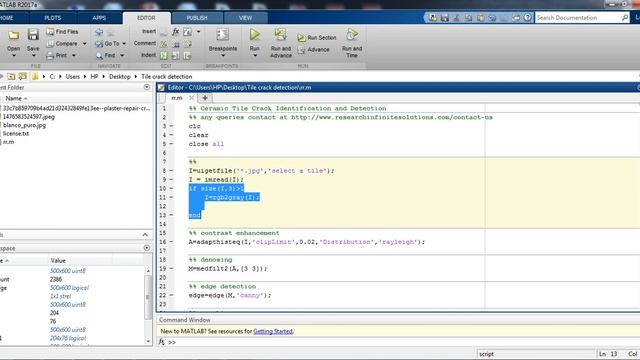This screenshot has height=360, width=640.
Task: Set breakpoint dash at line 16
Action: [171, 242]
